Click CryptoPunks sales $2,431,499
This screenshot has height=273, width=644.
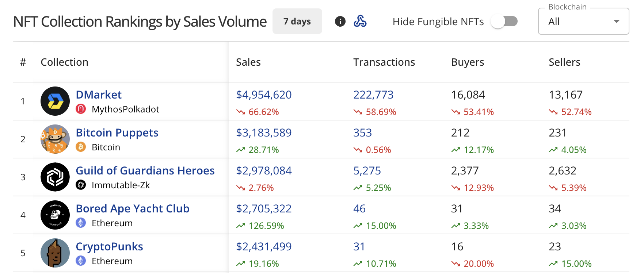click(264, 246)
